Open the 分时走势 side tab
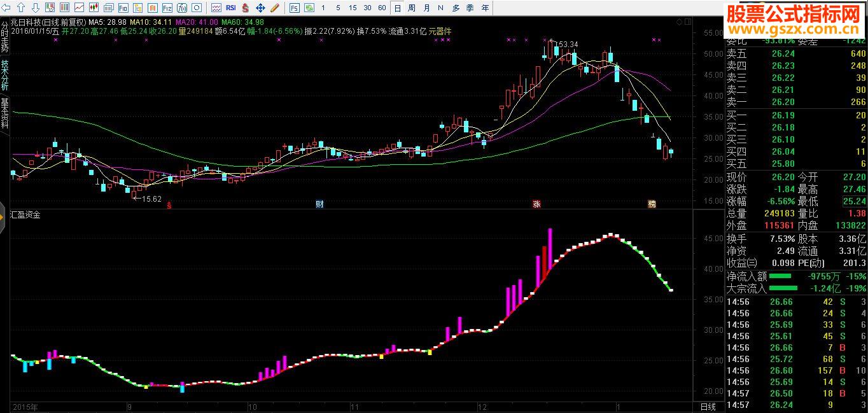This screenshot has height=413, width=868. click(4, 36)
